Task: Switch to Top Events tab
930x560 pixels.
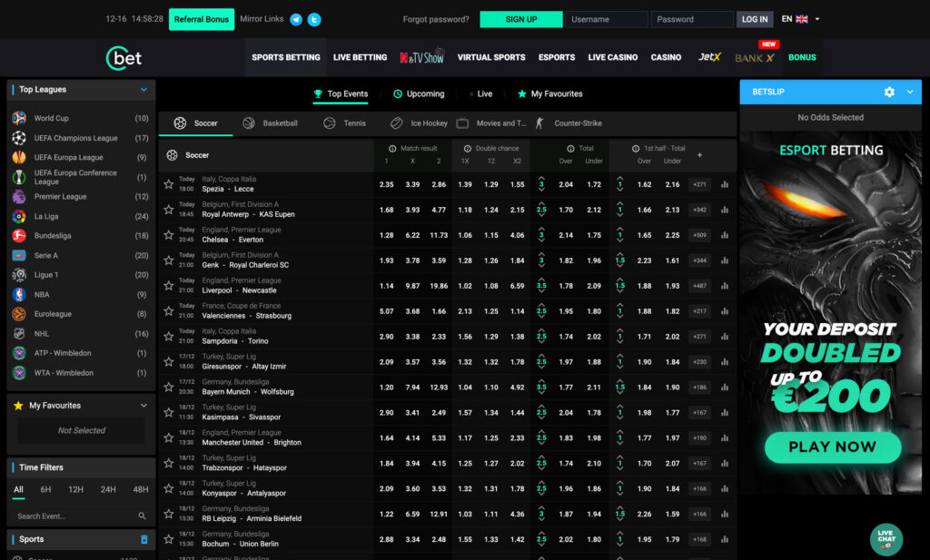Action: [341, 93]
